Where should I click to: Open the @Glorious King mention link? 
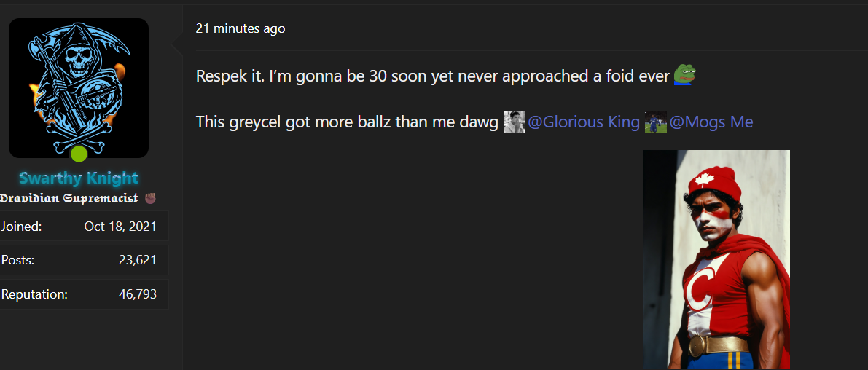click(x=584, y=122)
